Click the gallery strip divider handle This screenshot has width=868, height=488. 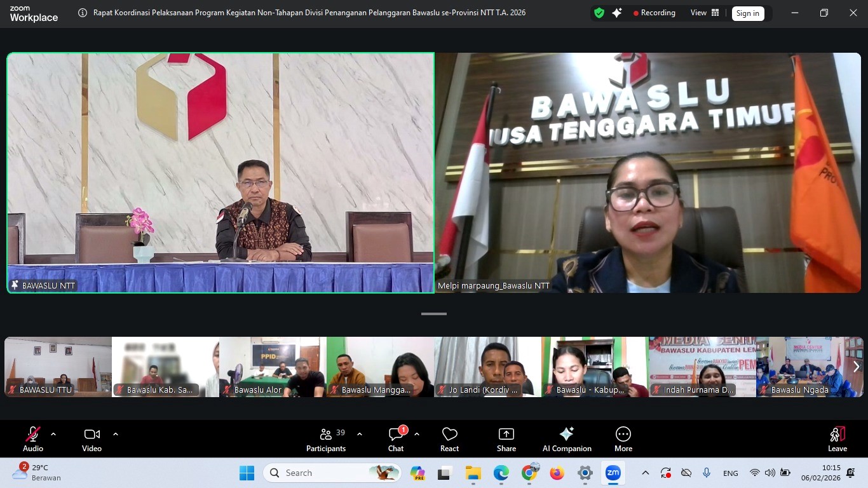click(x=434, y=314)
